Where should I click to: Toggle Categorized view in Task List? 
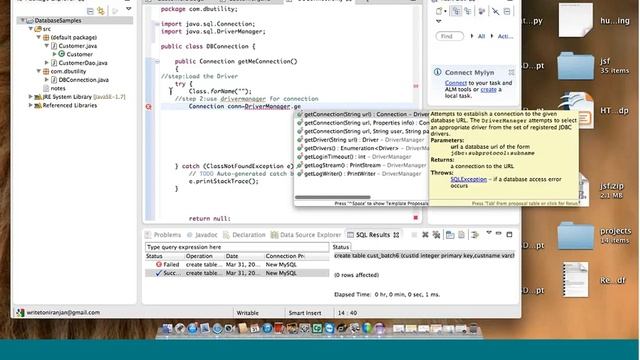coord(456,11)
